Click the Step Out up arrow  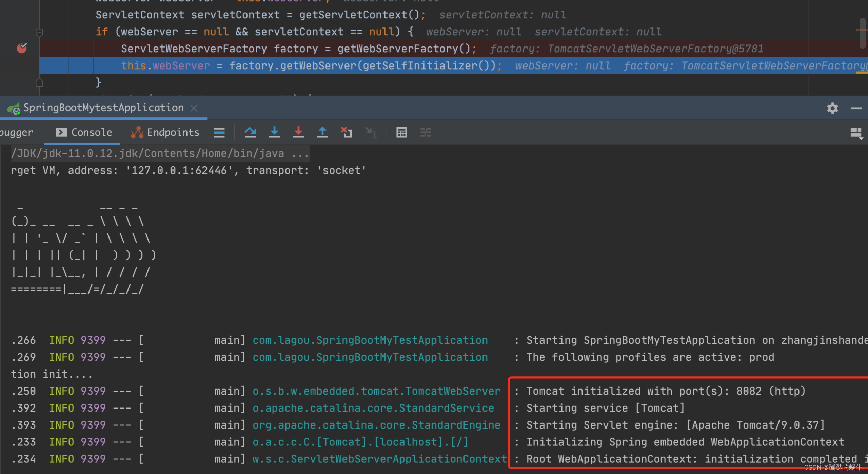pyautogui.click(x=322, y=132)
